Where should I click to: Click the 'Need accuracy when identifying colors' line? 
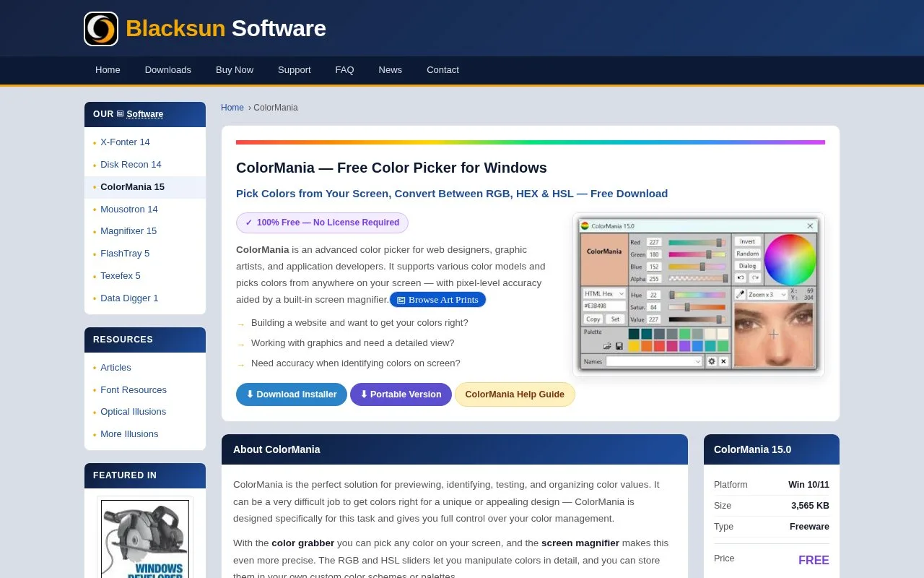(x=356, y=363)
